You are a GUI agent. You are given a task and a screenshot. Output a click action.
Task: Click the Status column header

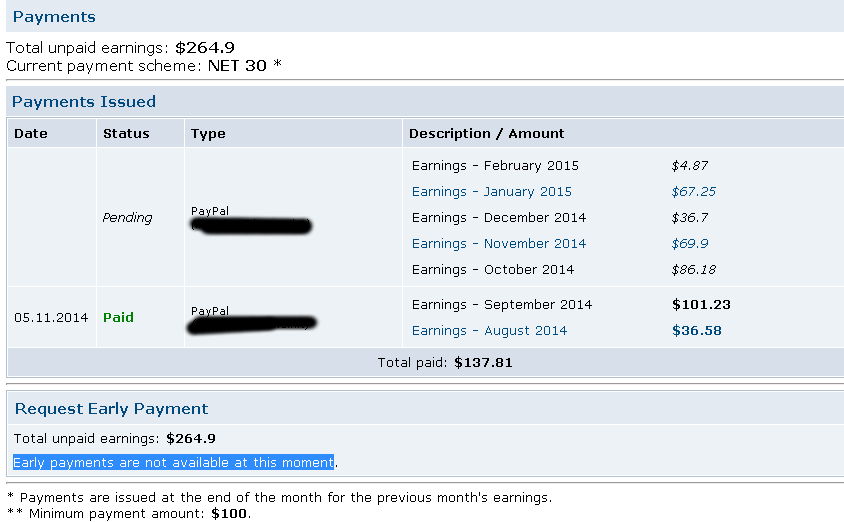(x=126, y=134)
